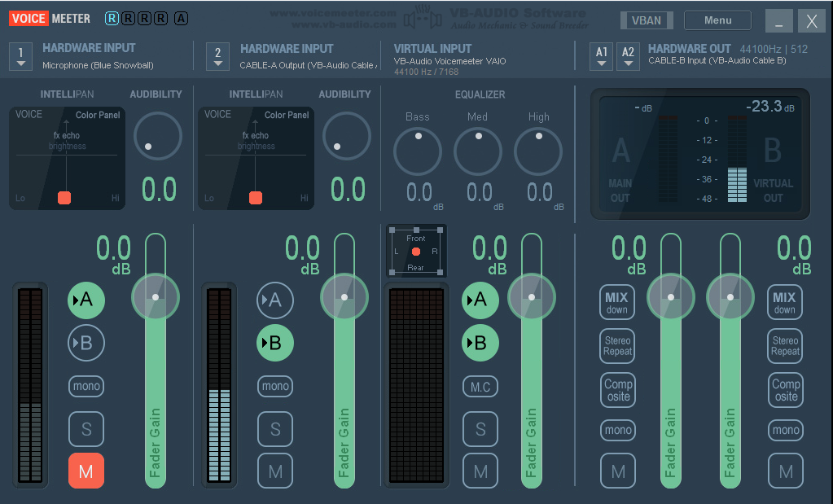The image size is (833, 504).
Task: Click bus A output fader knob
Action: (671, 297)
